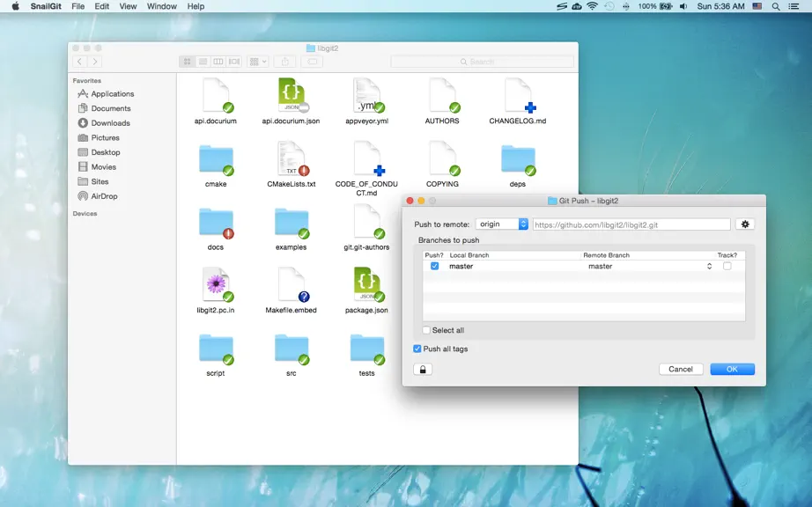Switch Finder to cover flow view

234,62
